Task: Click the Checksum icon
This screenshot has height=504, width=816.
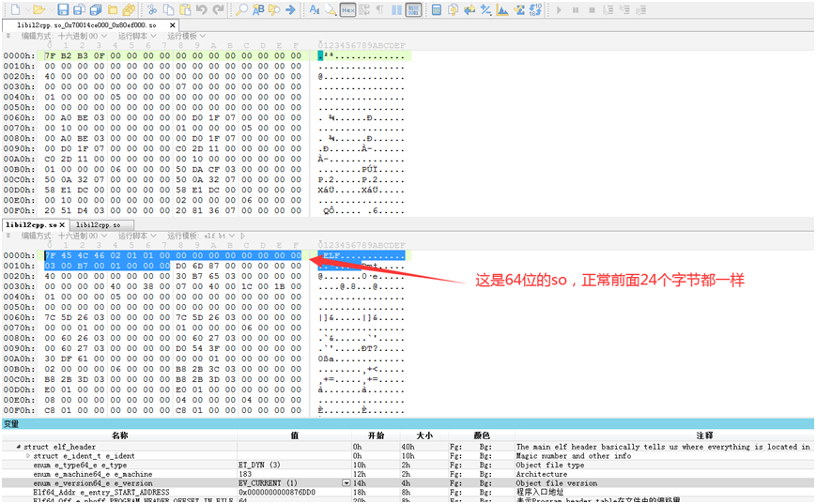Action: (x=519, y=9)
